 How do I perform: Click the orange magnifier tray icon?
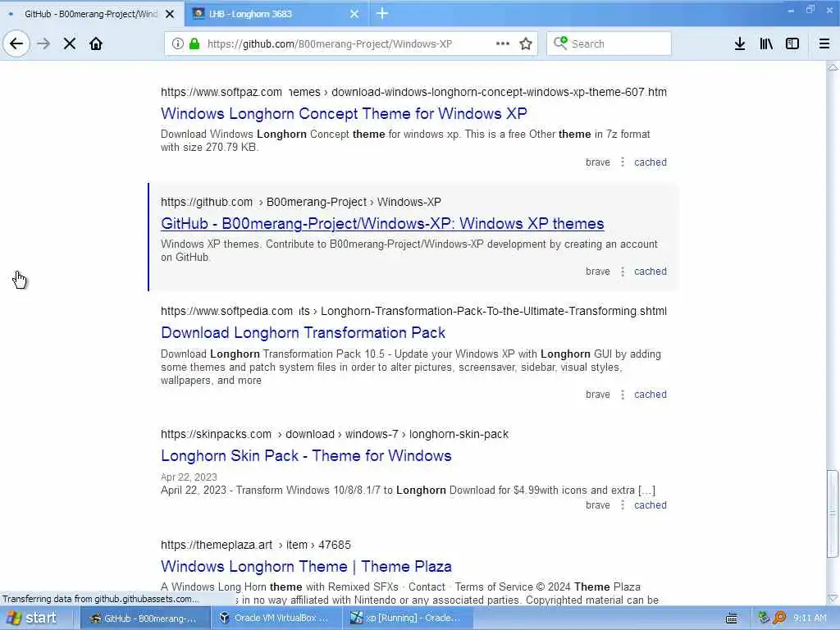click(x=779, y=618)
